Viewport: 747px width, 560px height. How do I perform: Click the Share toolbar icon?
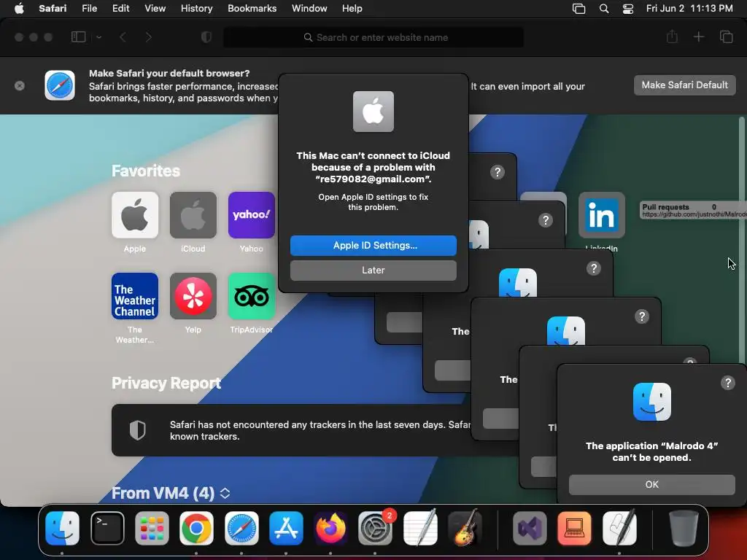(672, 36)
